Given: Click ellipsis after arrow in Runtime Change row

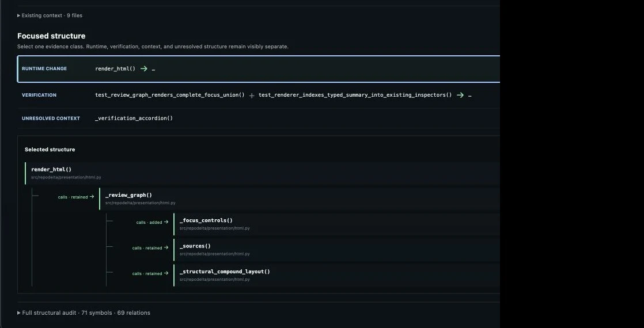Looking at the screenshot, I should tap(153, 69).
